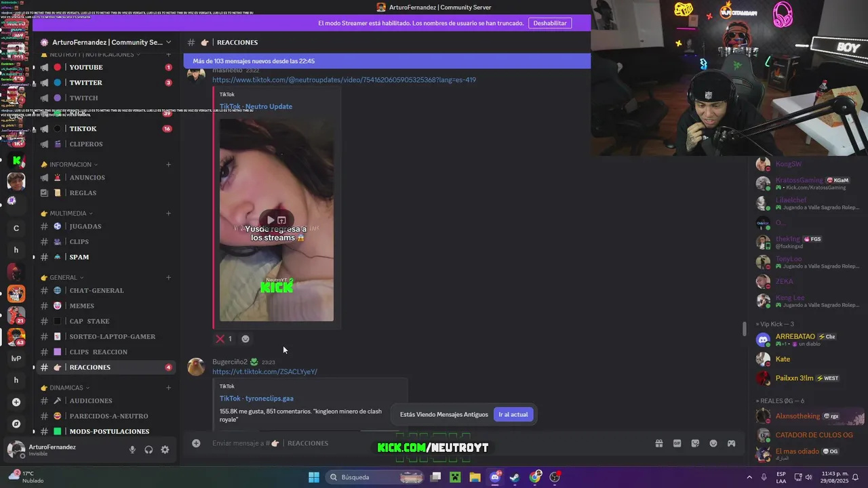The width and height of the screenshot is (868, 488).
Task: Collapse the INFORMACION category
Action: coord(69,164)
